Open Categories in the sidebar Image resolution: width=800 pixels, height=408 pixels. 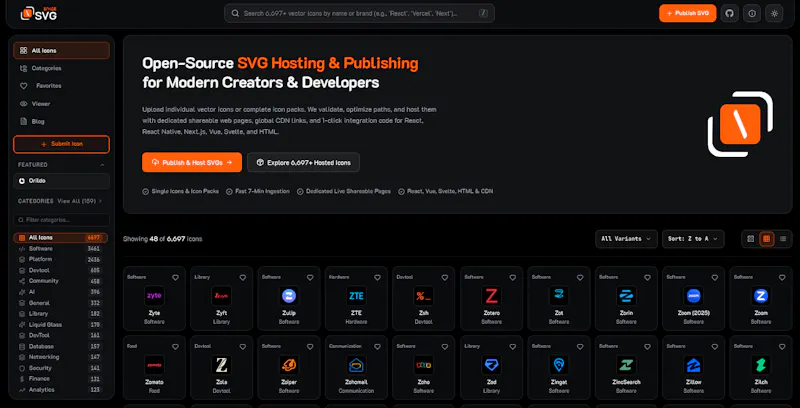tap(61, 68)
